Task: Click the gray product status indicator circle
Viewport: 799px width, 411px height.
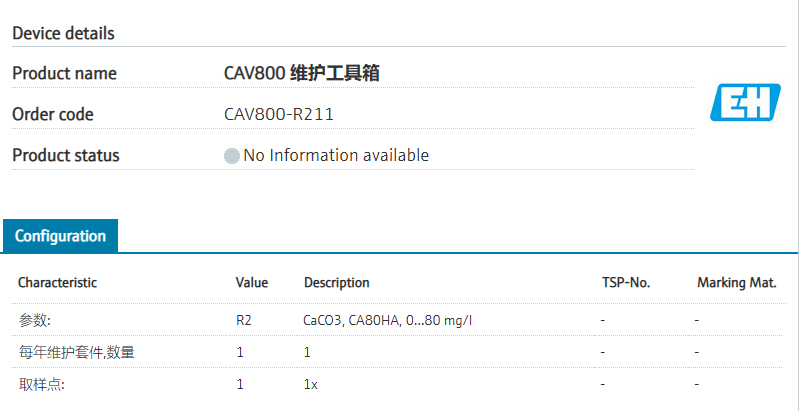Action: coord(232,156)
